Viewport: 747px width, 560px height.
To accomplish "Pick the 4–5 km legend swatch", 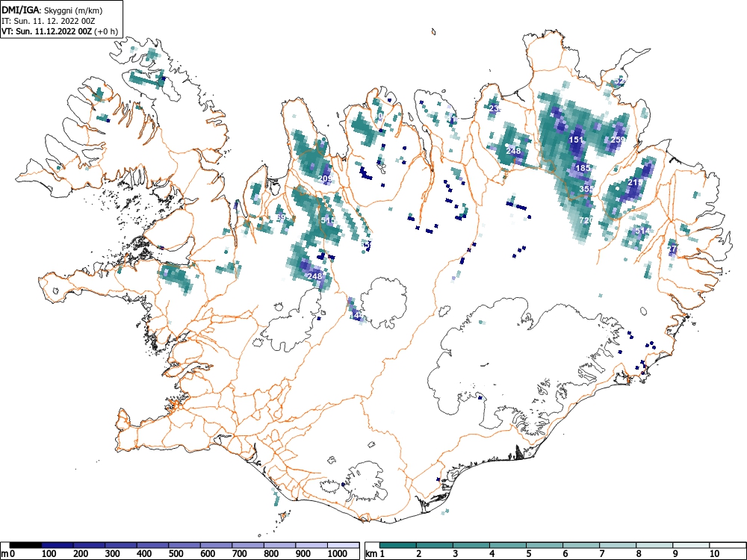I will point(508,545).
